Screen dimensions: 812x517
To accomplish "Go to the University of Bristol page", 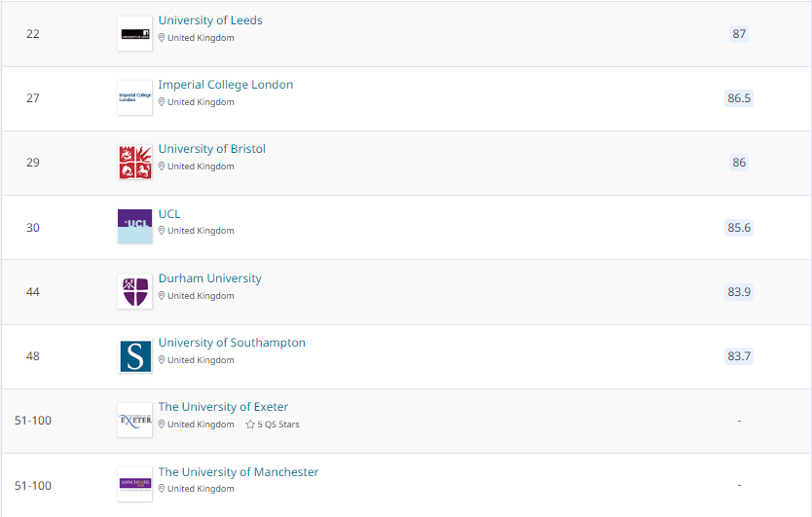I will pyautogui.click(x=212, y=149).
